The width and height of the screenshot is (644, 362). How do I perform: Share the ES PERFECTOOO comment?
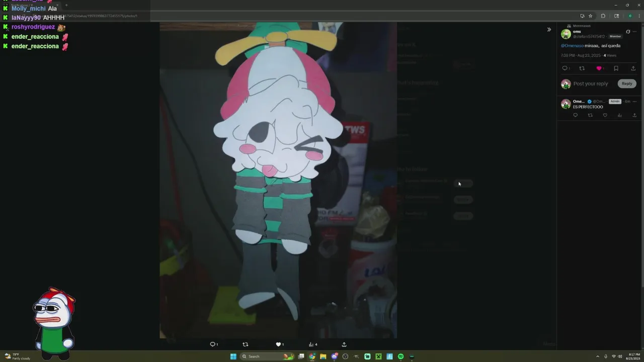[634, 115]
